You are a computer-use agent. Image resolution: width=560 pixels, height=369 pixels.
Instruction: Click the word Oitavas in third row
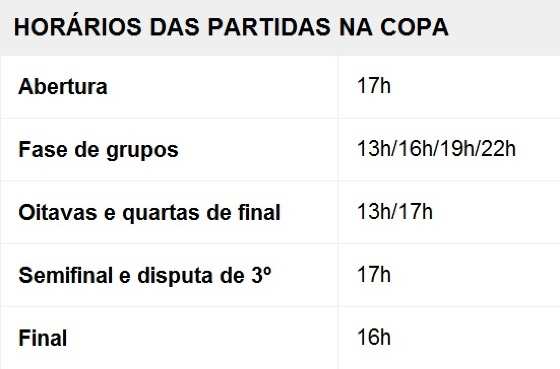pos(58,213)
